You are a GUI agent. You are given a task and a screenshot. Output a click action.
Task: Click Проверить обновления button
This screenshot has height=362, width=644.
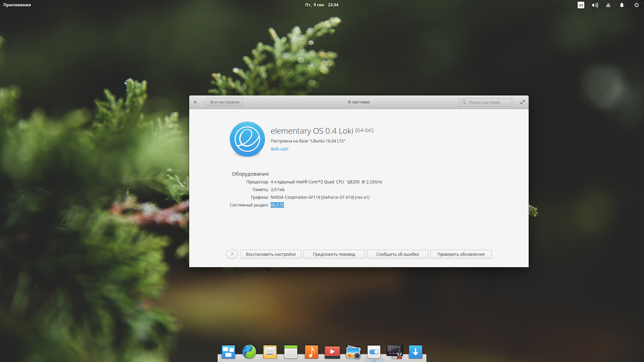click(461, 254)
